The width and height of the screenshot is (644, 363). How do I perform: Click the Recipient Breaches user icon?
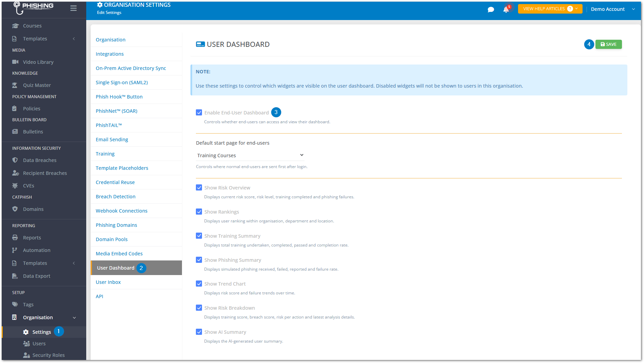point(15,173)
